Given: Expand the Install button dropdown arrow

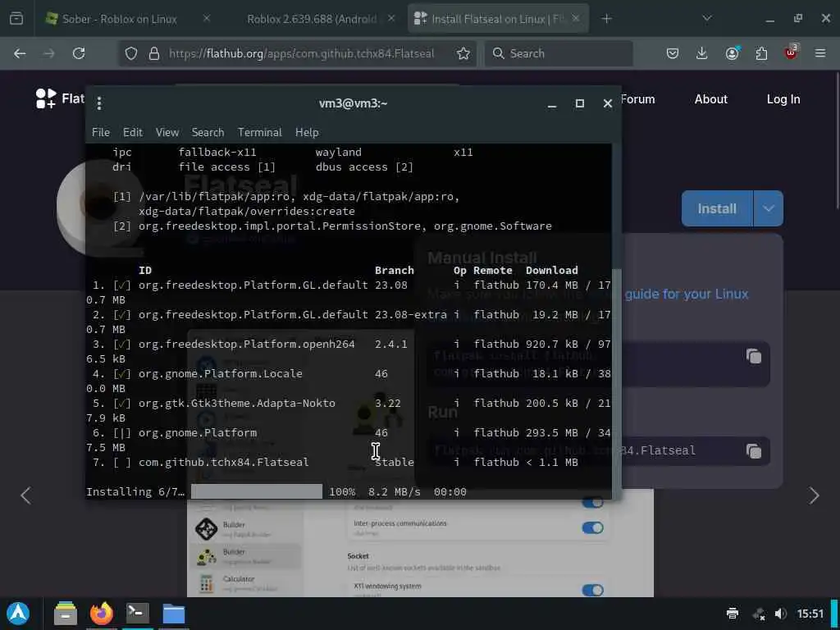Looking at the screenshot, I should [768, 208].
